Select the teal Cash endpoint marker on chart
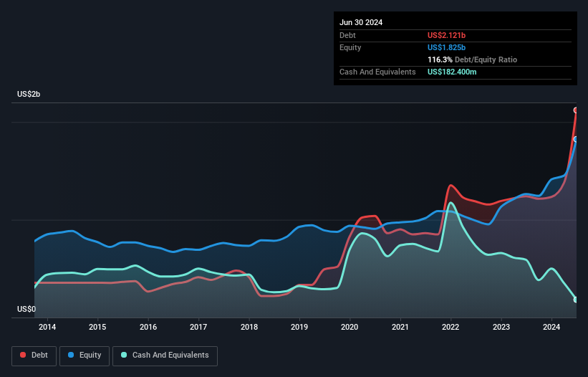This screenshot has height=377, width=588. pyautogui.click(x=576, y=300)
